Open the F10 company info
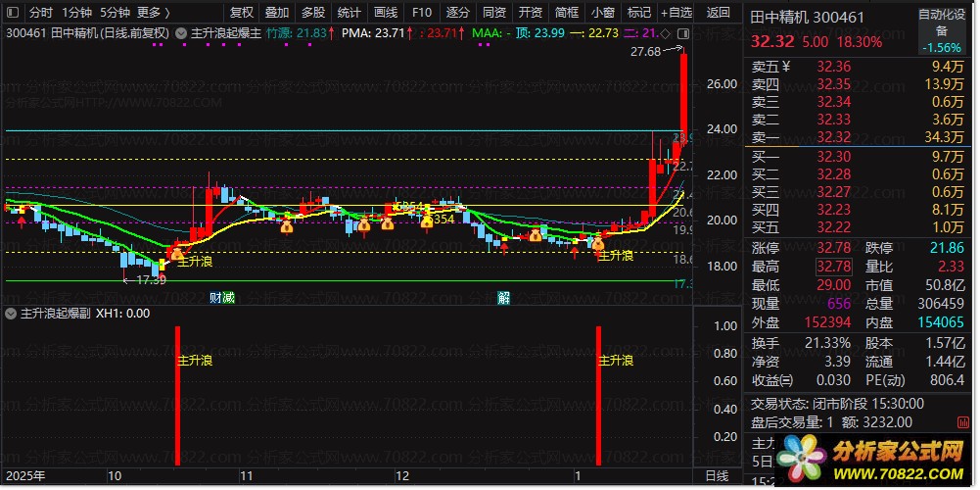The image size is (980, 490). (x=422, y=12)
